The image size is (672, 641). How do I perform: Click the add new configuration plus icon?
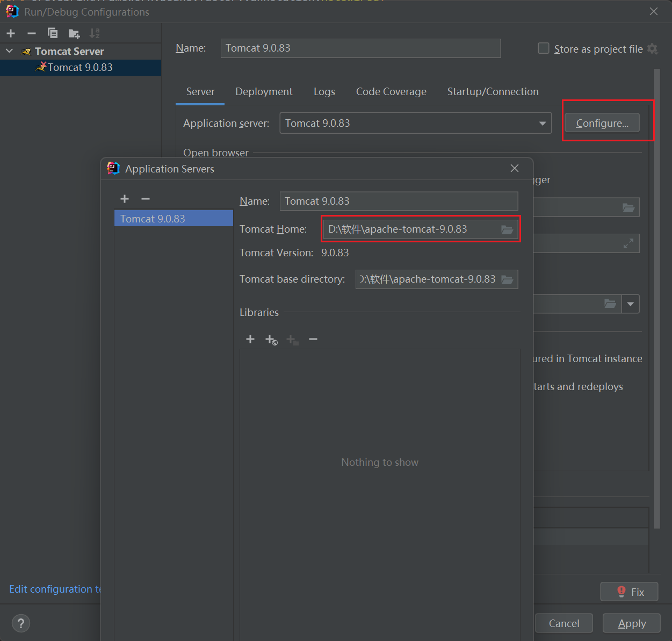pyautogui.click(x=11, y=33)
